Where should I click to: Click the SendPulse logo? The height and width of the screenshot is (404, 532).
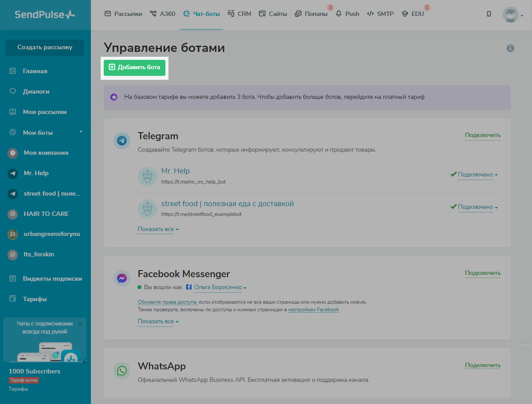click(45, 15)
